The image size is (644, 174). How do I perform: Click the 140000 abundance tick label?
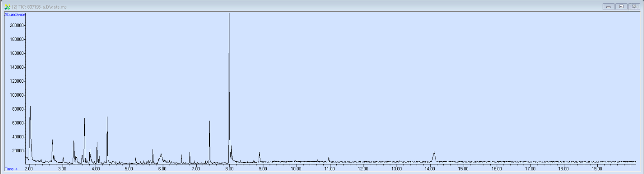17,67
